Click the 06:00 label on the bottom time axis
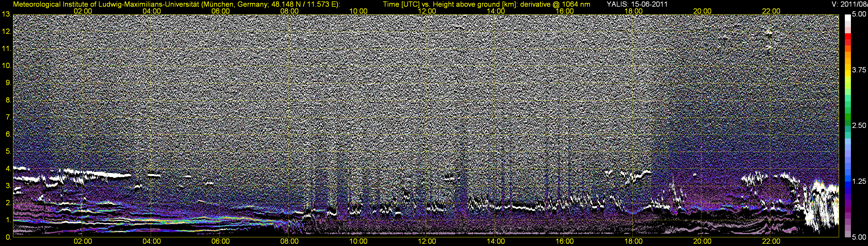 (x=220, y=241)
